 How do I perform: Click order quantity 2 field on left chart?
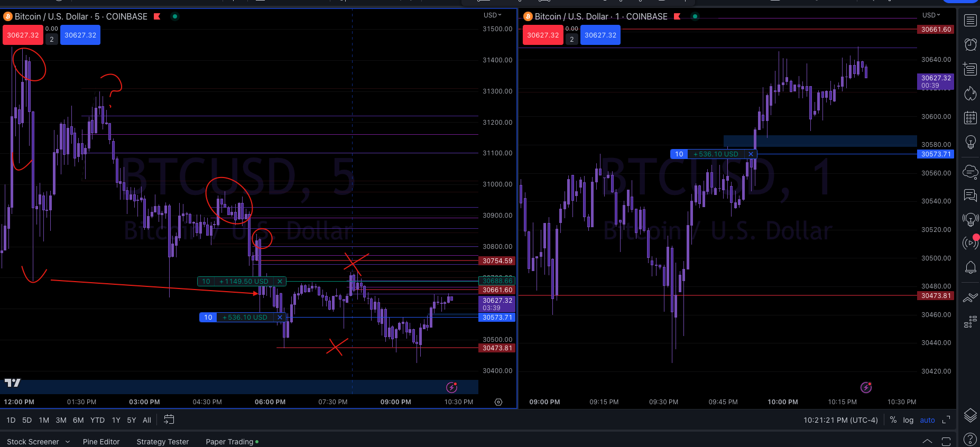coord(51,39)
